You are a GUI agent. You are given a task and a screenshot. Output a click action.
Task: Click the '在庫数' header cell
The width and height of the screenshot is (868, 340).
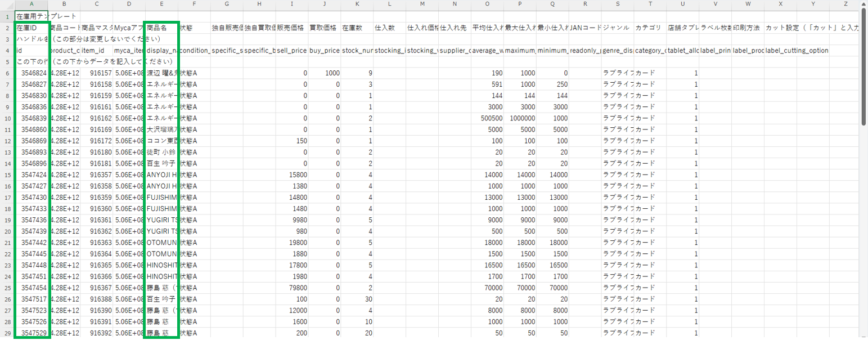(357, 28)
